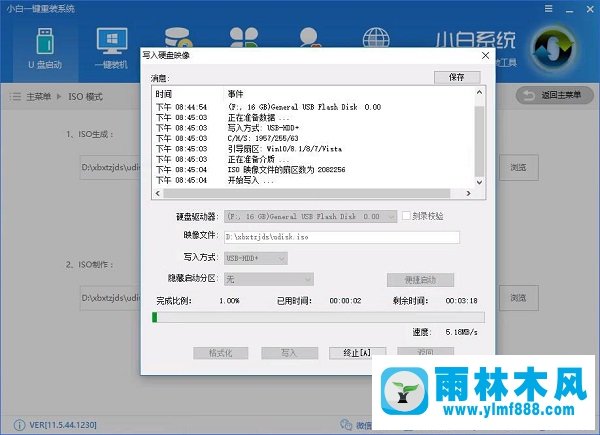Screen dimensions: 600x435
Task: Select log row 引导扇区: Win10/8.1/8/7/Vista
Action: click(313, 149)
